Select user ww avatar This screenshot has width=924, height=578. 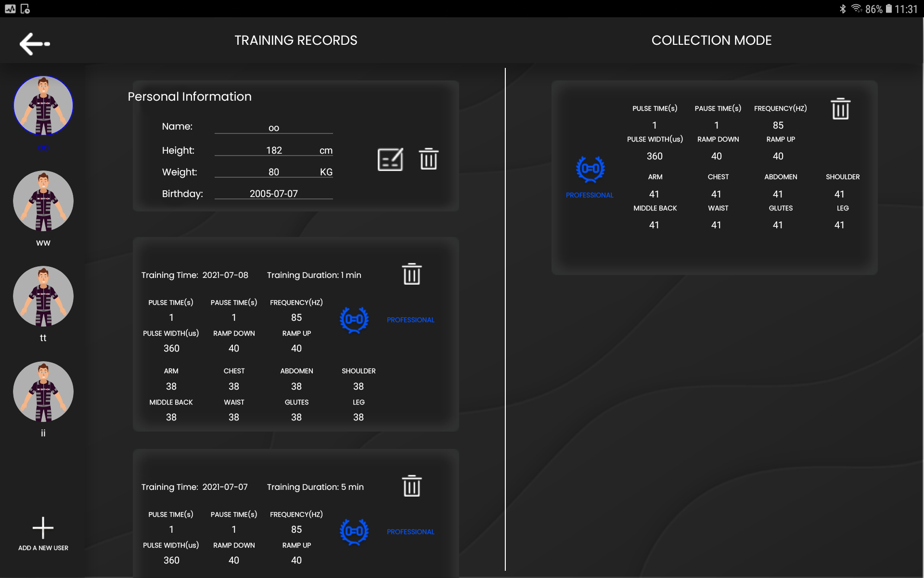click(43, 201)
